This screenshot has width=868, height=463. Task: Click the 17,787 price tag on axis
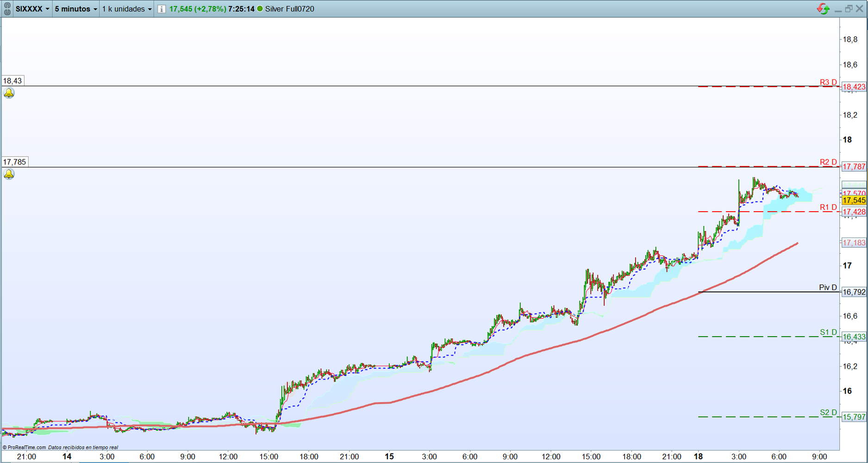tap(854, 166)
